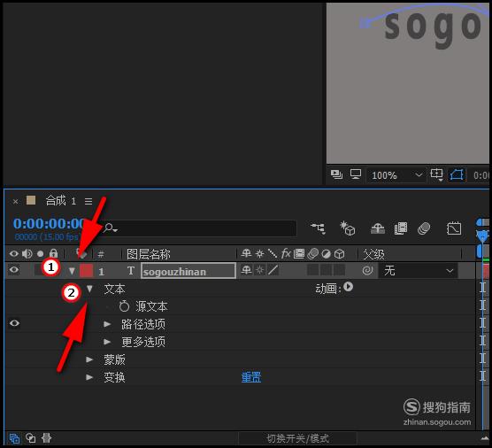
Task: Click the primary viewer monitor icon
Action: (356, 174)
